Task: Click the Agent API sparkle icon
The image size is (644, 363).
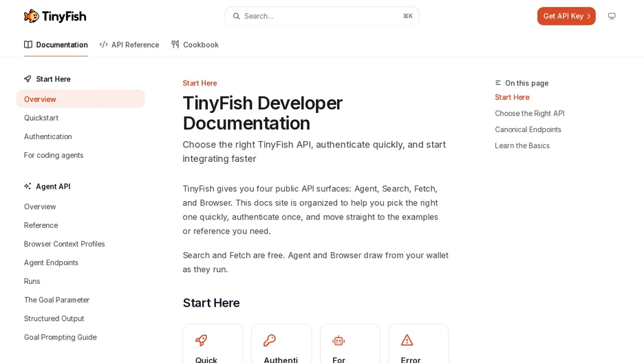Action: pos(28,186)
